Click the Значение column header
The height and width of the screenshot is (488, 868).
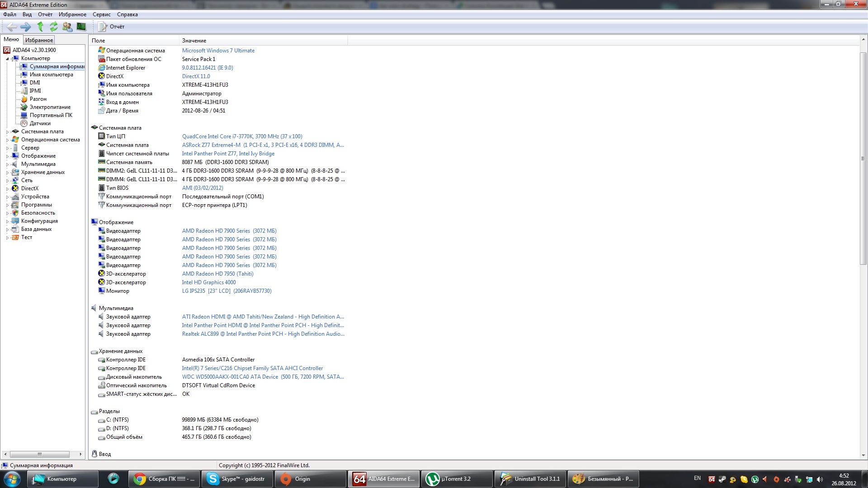click(264, 41)
